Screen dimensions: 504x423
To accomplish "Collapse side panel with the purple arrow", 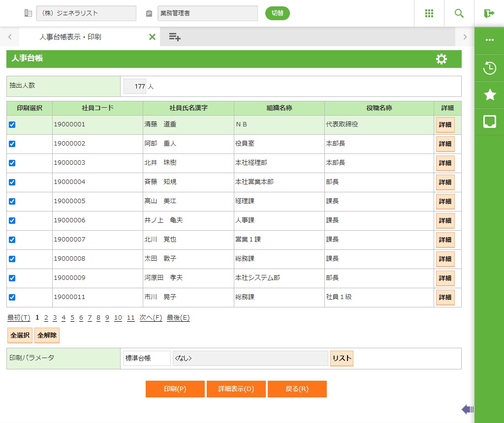I will [x=467, y=409].
